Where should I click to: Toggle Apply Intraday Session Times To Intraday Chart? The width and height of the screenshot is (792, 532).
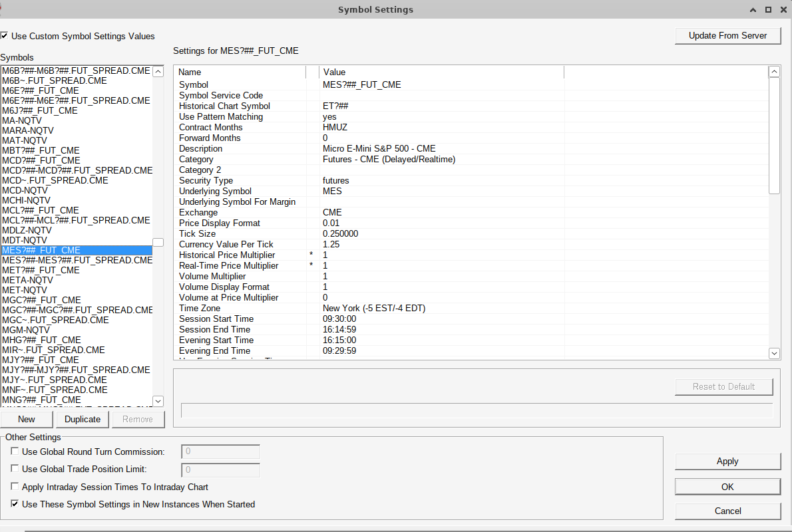pyautogui.click(x=15, y=487)
